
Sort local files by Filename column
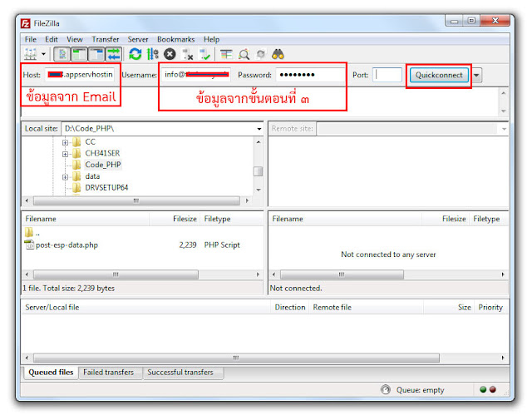click(86, 219)
